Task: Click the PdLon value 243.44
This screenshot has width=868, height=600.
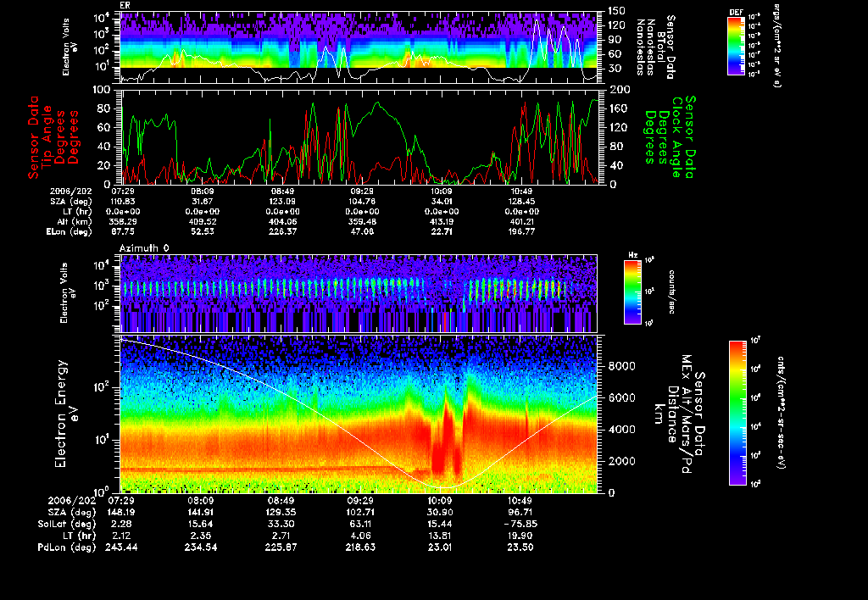Action: pyautogui.click(x=121, y=547)
